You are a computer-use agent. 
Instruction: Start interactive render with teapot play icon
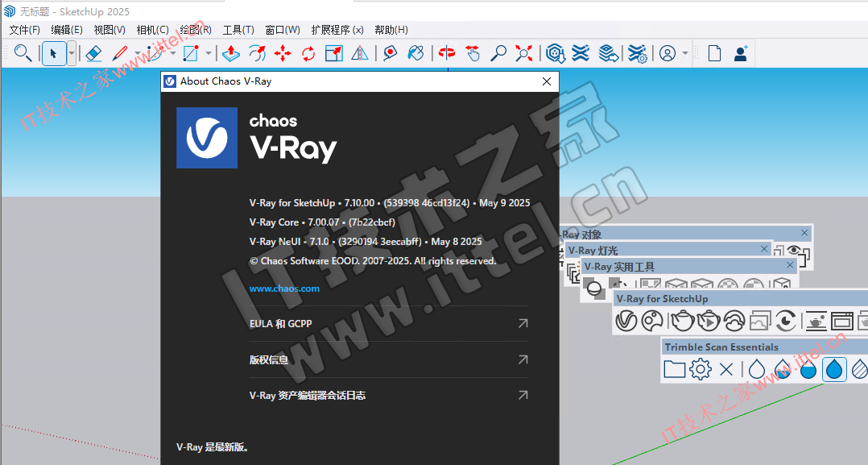[x=709, y=321]
